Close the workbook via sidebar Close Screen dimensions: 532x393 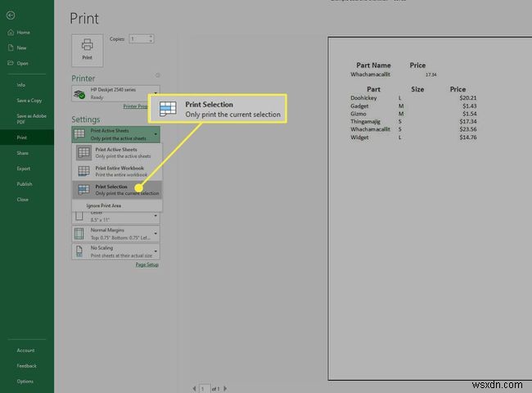pos(22,200)
